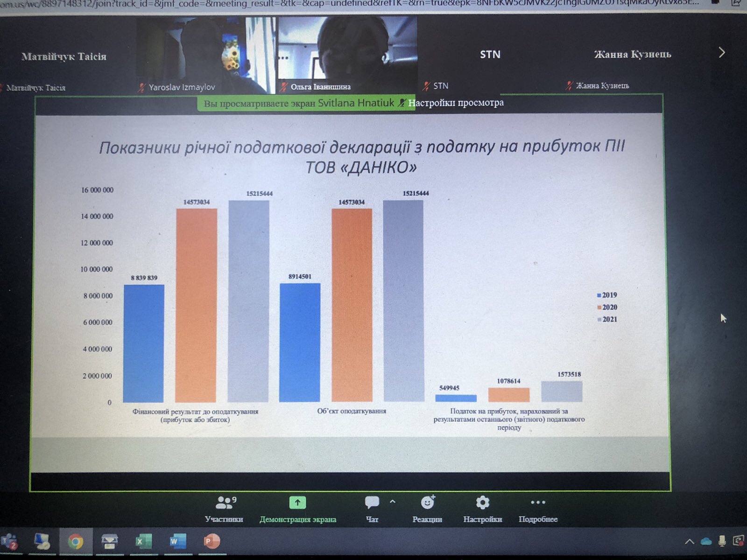747x560 pixels.
Task: Click muted mic icon beside STN label
Action: tap(426, 86)
